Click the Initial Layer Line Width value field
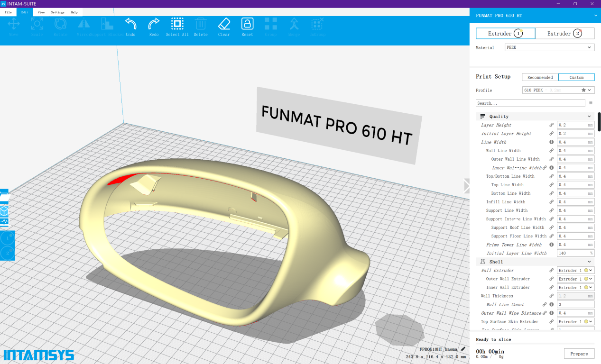Viewport: 601px width, 364px height. point(575,253)
